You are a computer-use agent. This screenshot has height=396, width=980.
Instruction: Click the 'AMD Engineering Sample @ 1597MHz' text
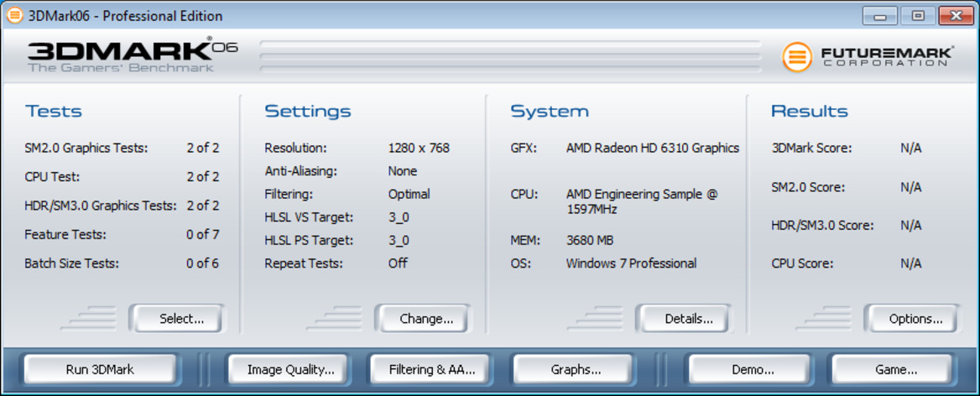point(643,201)
